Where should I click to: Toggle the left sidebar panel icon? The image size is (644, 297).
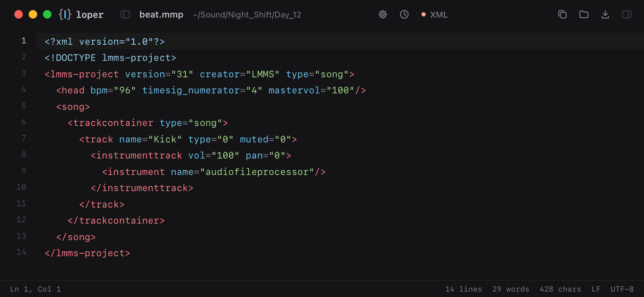point(125,14)
